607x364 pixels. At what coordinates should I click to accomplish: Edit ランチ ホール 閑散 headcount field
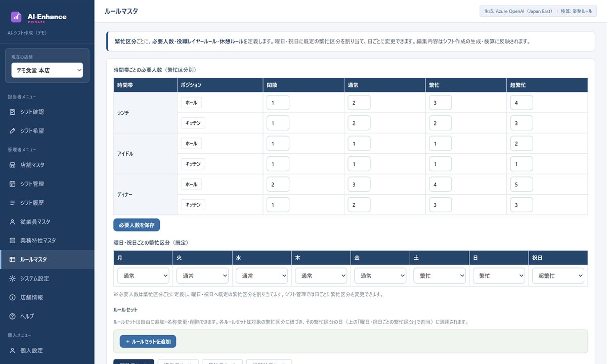click(278, 103)
